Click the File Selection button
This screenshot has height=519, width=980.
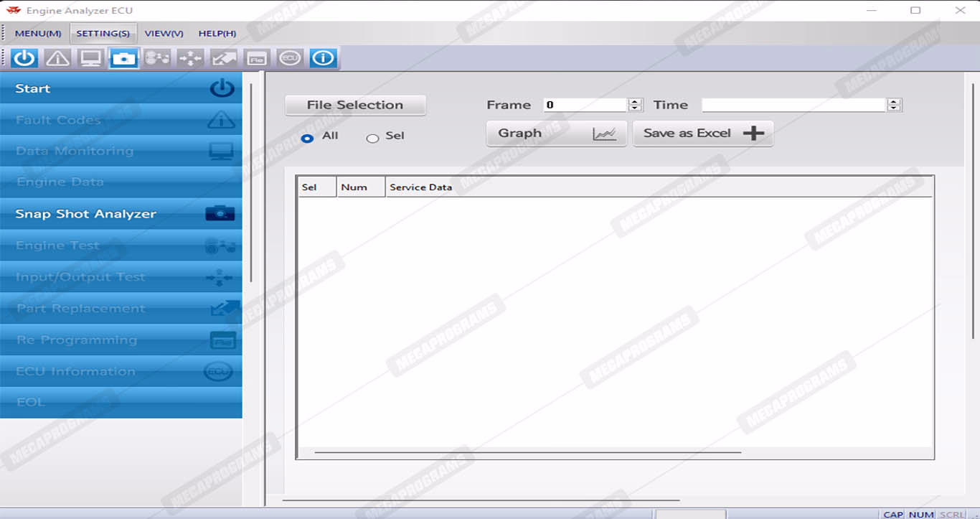(355, 106)
